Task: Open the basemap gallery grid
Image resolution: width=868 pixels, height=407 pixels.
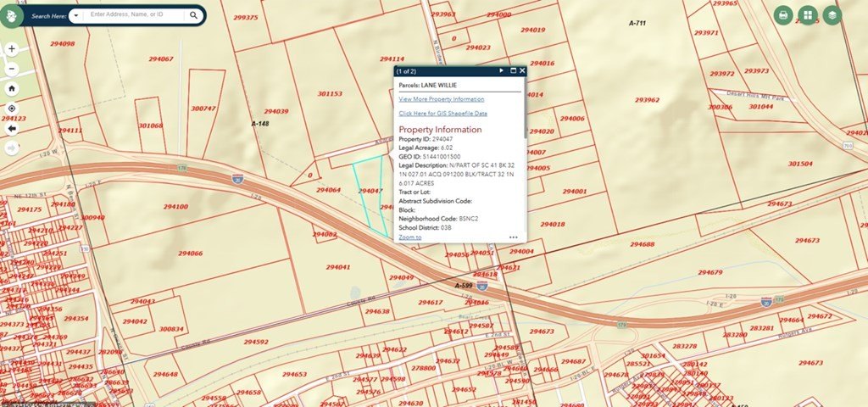Action: click(808, 15)
